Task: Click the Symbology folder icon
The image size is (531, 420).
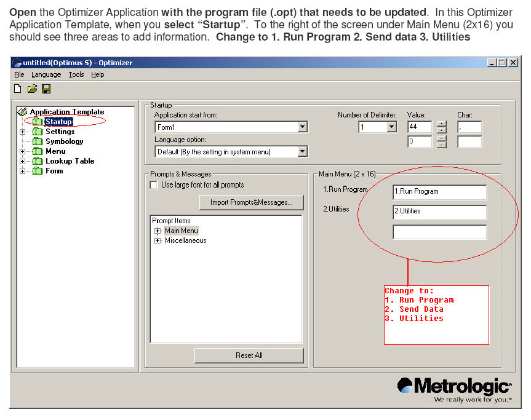Action: (37, 141)
